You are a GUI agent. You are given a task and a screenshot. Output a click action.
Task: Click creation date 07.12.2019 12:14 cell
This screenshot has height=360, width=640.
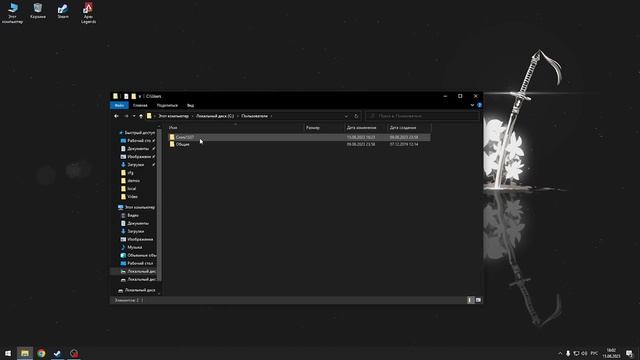click(404, 144)
